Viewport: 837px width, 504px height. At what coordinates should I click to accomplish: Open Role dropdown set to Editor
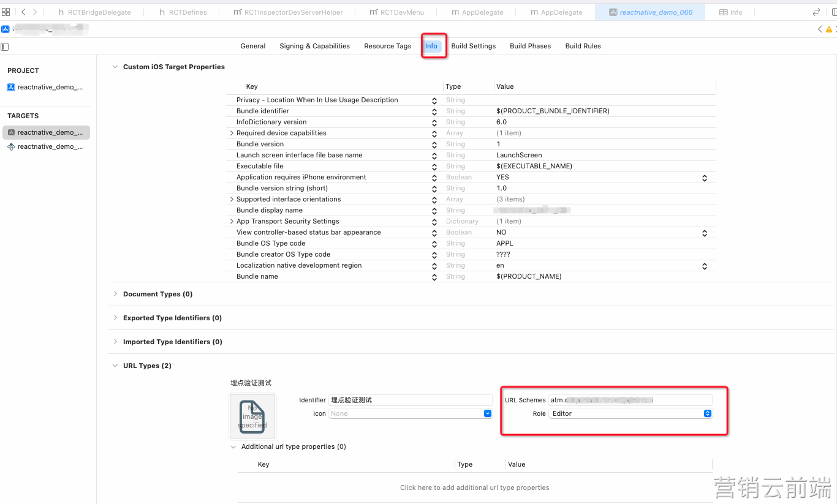tap(631, 413)
